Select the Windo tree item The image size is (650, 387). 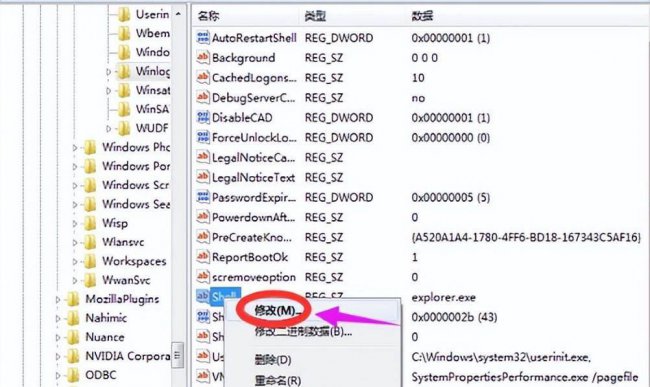[x=152, y=52]
